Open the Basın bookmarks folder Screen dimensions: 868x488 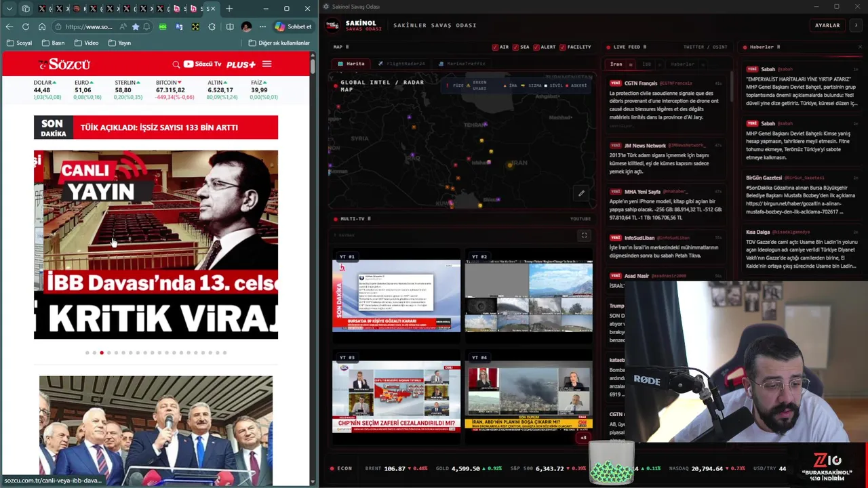click(x=53, y=43)
